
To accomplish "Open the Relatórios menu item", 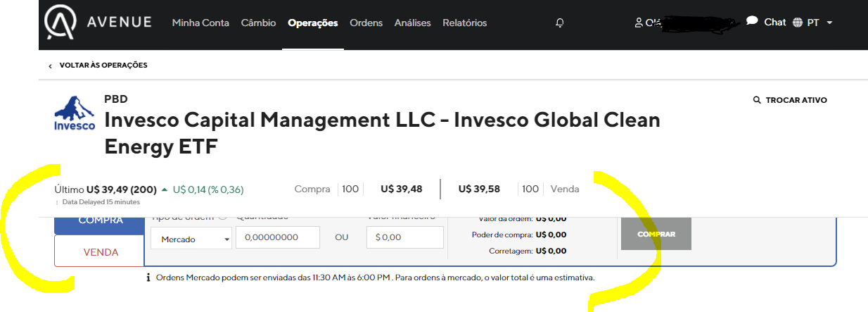I will click(x=464, y=23).
